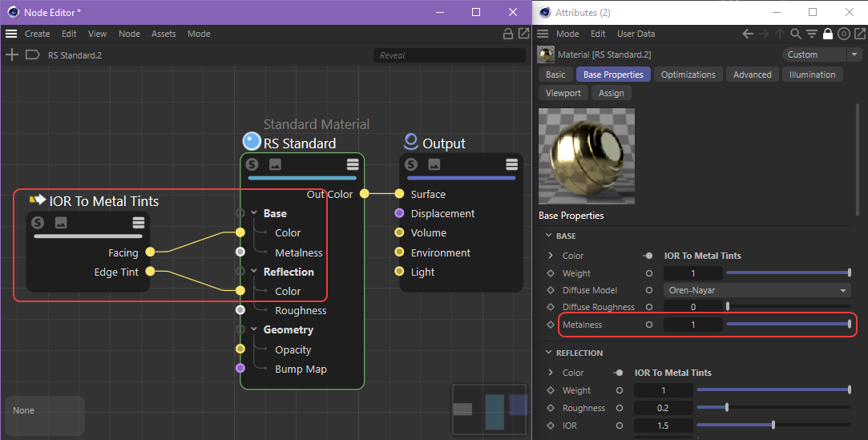The image size is (868, 440).
Task: Click the Base Weight circle port toggle
Action: [x=648, y=273]
